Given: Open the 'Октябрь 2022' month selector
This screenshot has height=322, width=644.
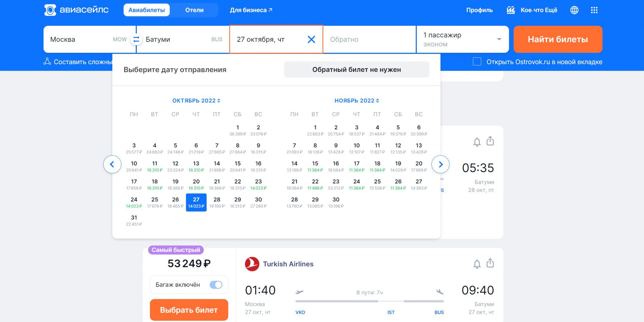Looking at the screenshot, I should pyautogui.click(x=196, y=101).
